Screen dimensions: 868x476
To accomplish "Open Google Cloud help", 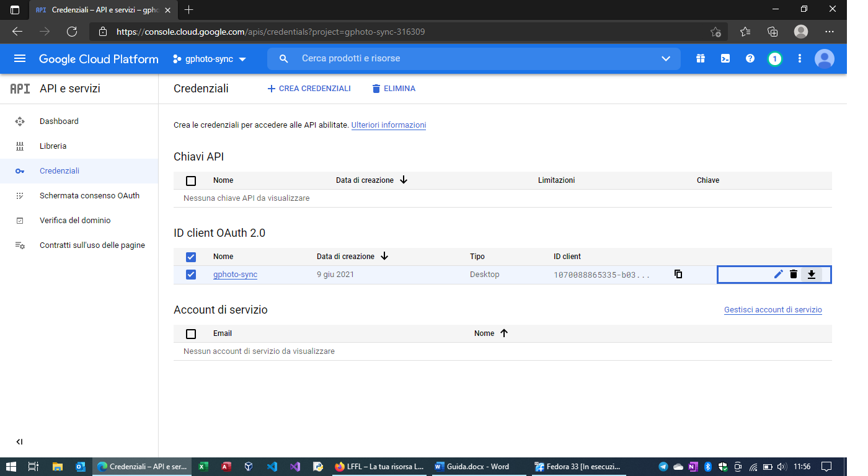I will click(x=750, y=58).
